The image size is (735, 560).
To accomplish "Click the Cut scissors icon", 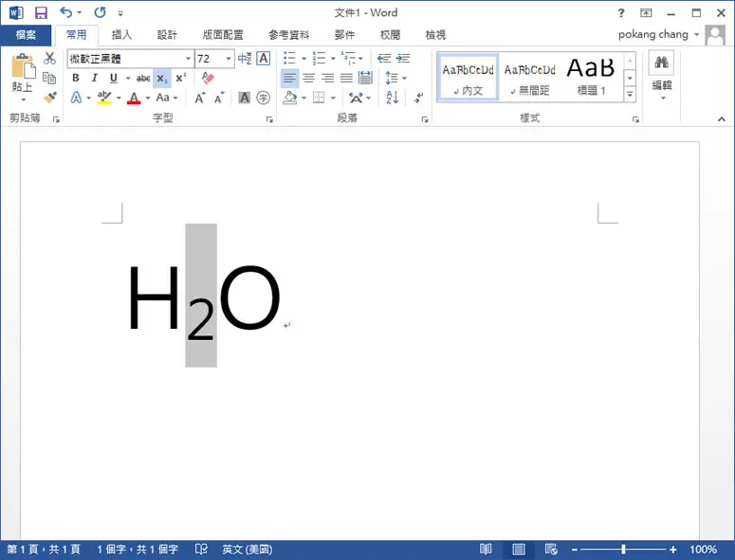I will click(49, 58).
